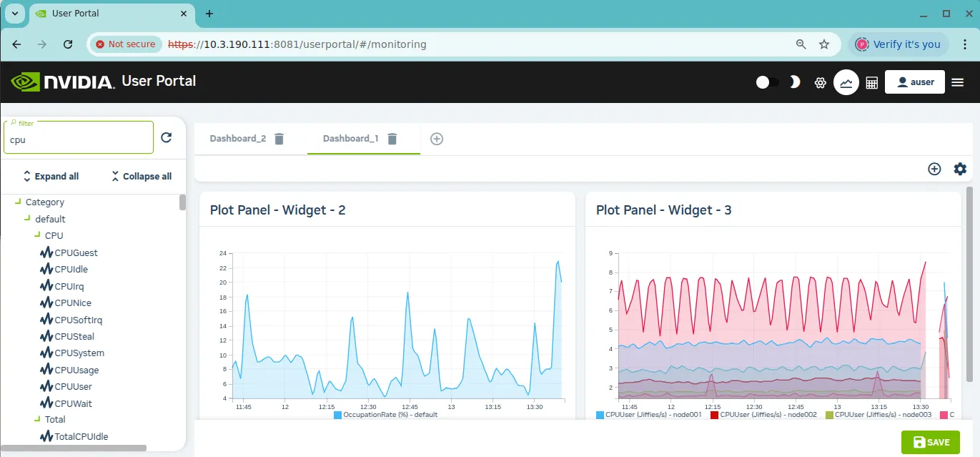Screen dimensions: 980x457
Task: Click the filter input containing cpu
Action: [x=79, y=137]
